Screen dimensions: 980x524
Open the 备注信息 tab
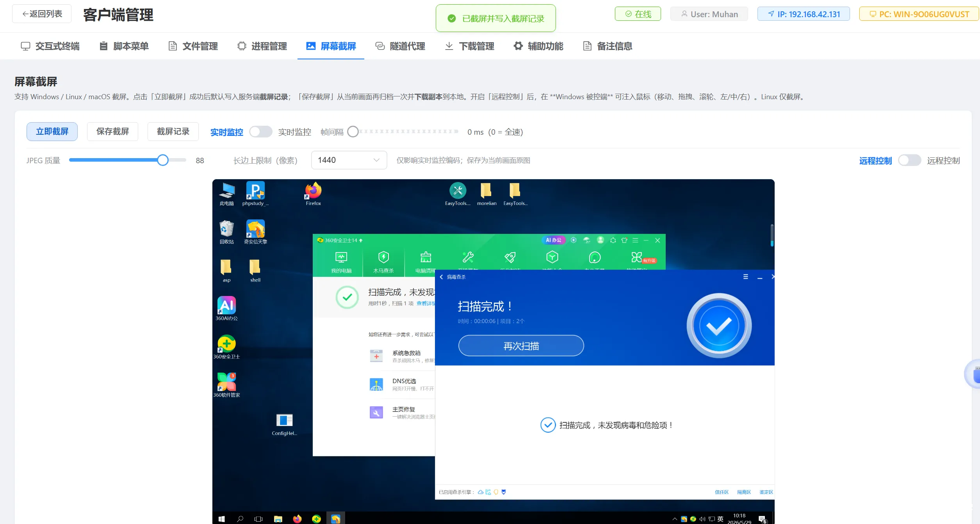(x=608, y=46)
